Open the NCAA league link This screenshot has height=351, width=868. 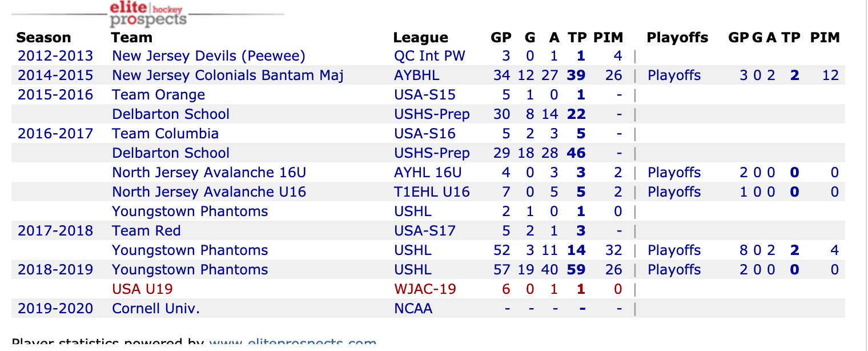(413, 309)
